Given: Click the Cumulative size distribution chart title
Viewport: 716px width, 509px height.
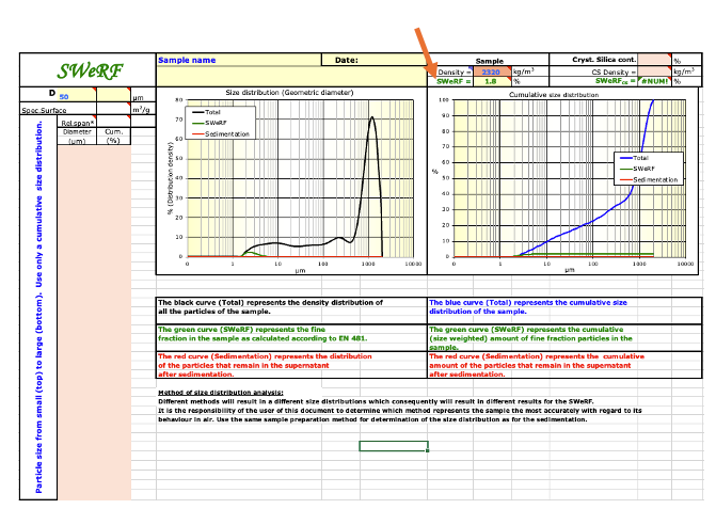Looking at the screenshot, I should click(x=553, y=94).
